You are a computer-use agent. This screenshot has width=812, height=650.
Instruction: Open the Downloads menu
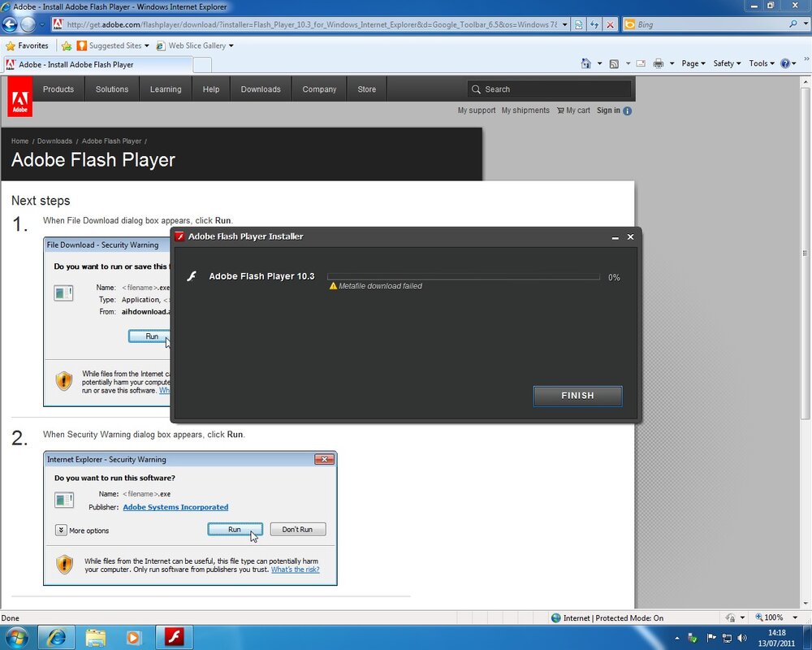(261, 89)
